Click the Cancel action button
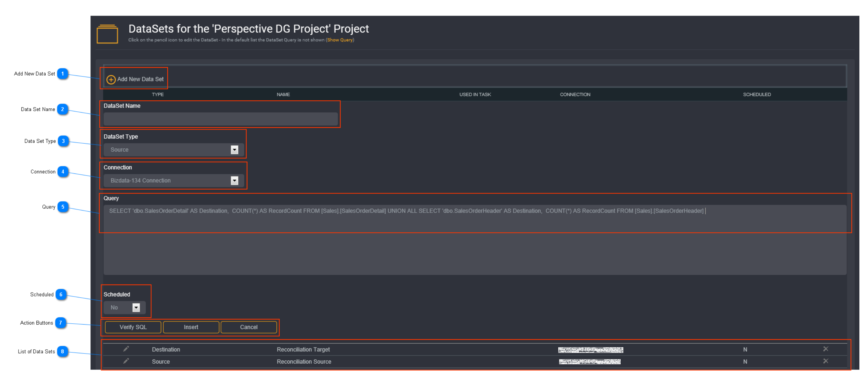 [x=248, y=327]
